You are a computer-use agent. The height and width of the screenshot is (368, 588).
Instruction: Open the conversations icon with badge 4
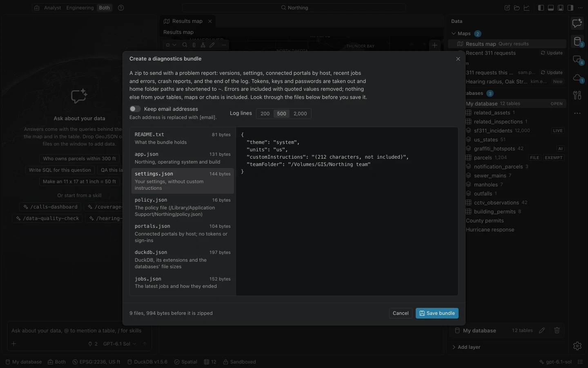pyautogui.click(x=577, y=60)
